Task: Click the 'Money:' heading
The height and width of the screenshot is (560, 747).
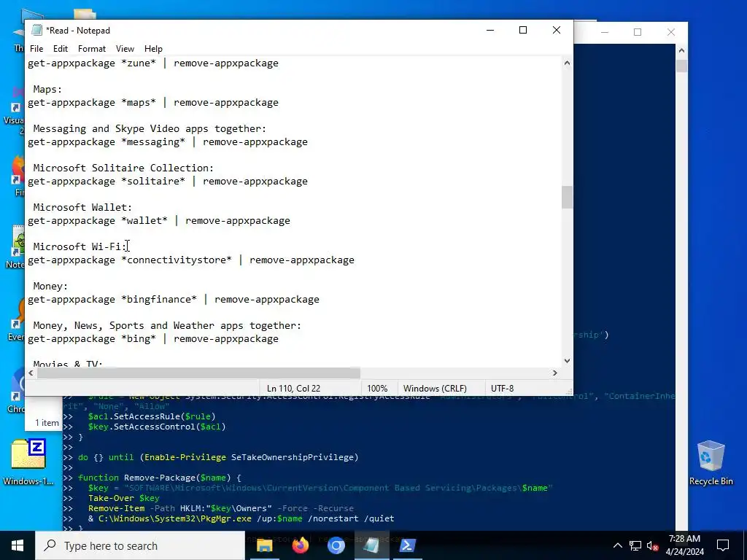Action: (x=50, y=286)
